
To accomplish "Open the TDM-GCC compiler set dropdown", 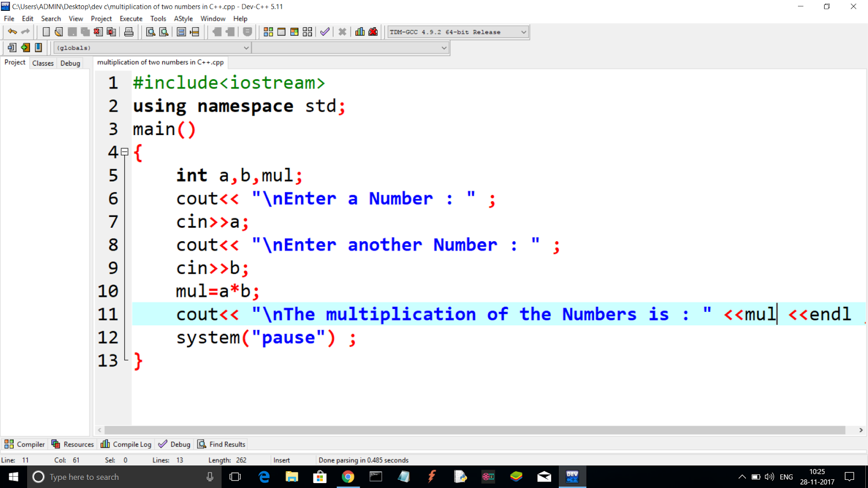I will pos(522,31).
